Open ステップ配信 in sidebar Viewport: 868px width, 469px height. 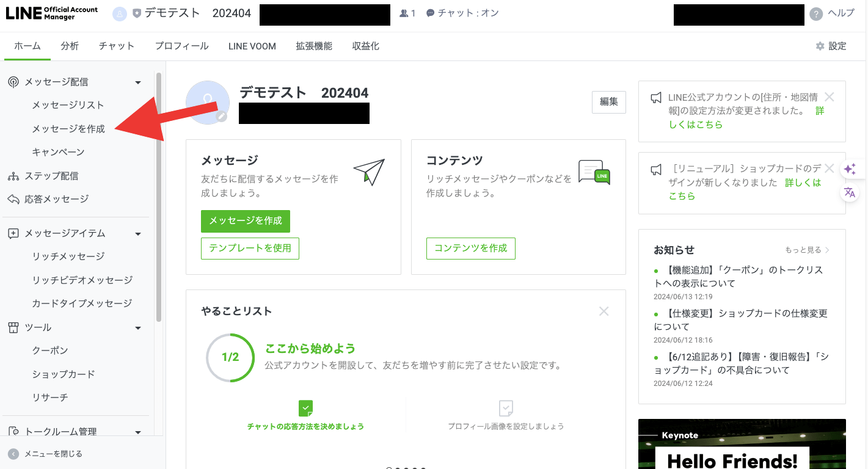coord(51,176)
